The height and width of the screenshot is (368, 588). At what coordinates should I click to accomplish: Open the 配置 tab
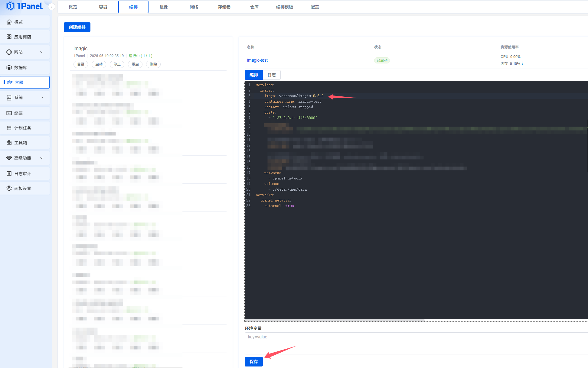[x=315, y=7]
